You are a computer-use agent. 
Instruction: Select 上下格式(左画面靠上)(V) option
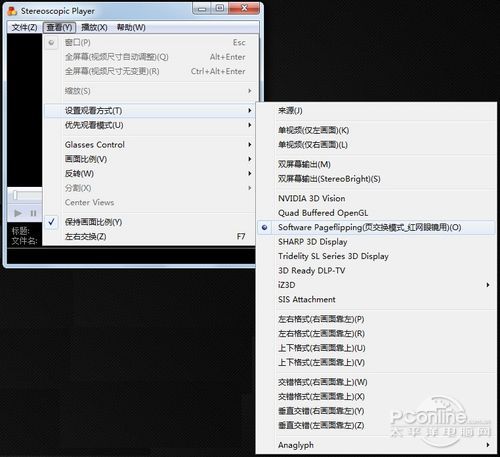pyautogui.click(x=376, y=362)
